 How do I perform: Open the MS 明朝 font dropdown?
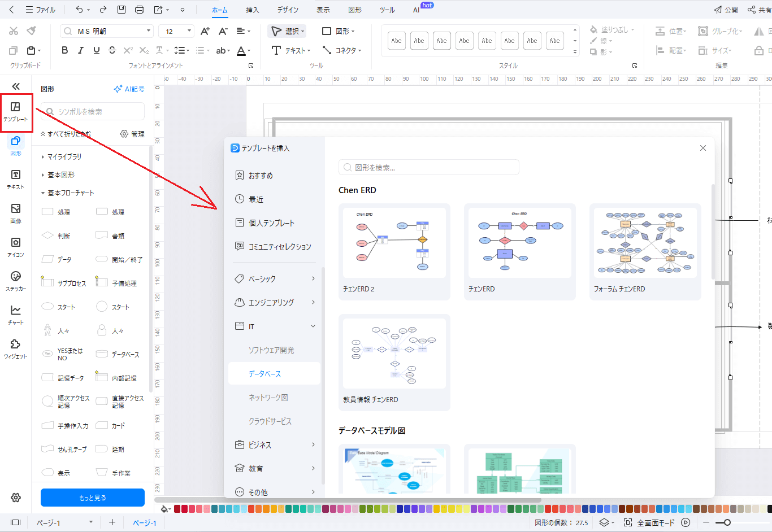pos(106,31)
